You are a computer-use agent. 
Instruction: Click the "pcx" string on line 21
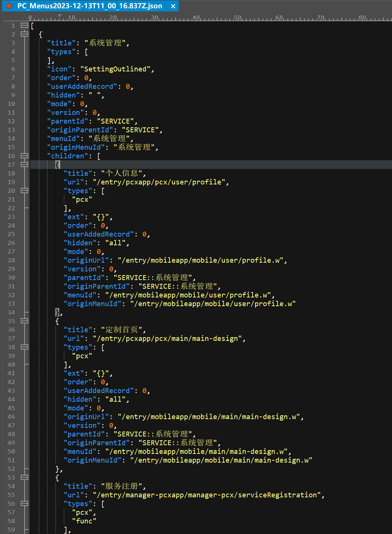(x=82, y=199)
